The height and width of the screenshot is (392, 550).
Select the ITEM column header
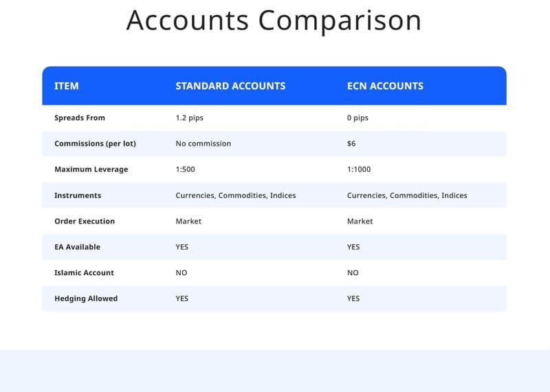click(x=67, y=86)
